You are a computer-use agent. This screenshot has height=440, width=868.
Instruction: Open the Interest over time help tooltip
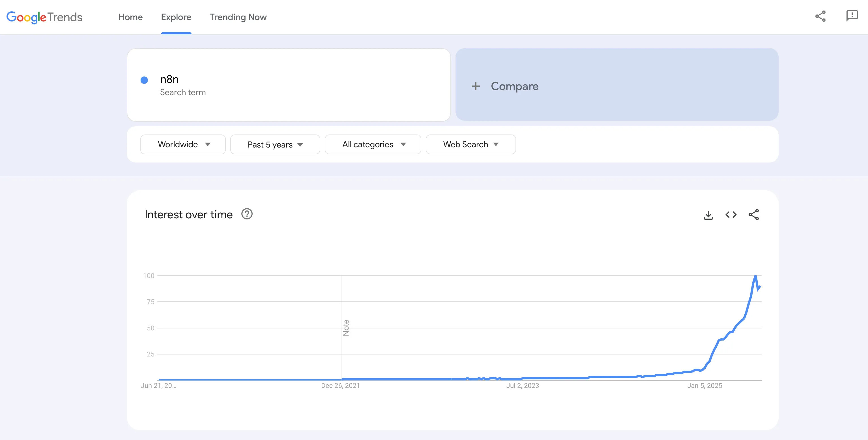point(247,214)
